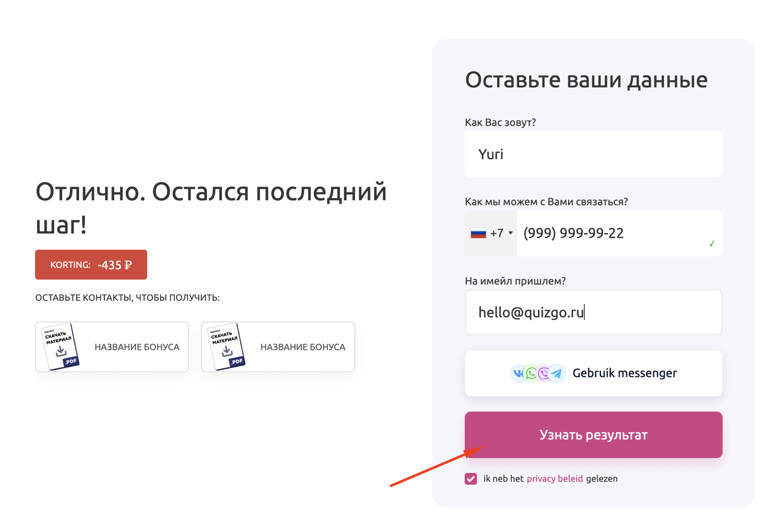
Task: Select the second НАЗВАНИЕ БОНУСА card
Action: 278,347
